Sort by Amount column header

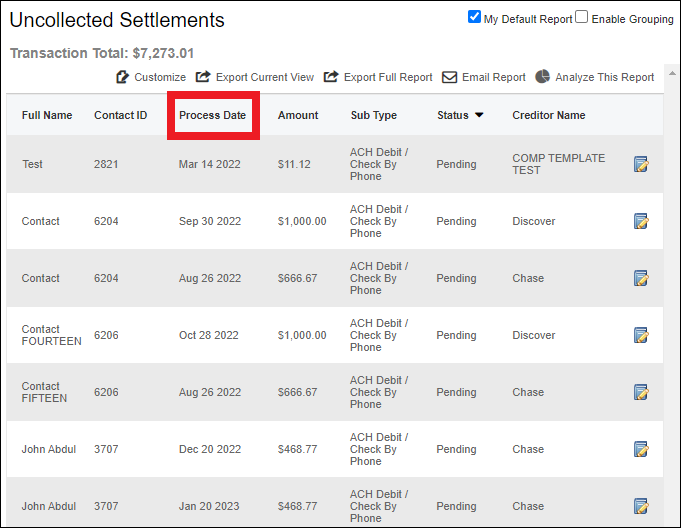point(298,115)
